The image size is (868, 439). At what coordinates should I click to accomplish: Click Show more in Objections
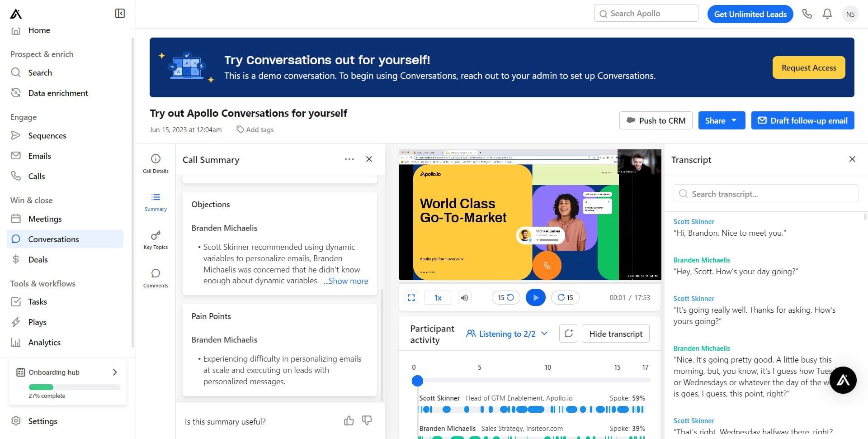click(x=348, y=281)
